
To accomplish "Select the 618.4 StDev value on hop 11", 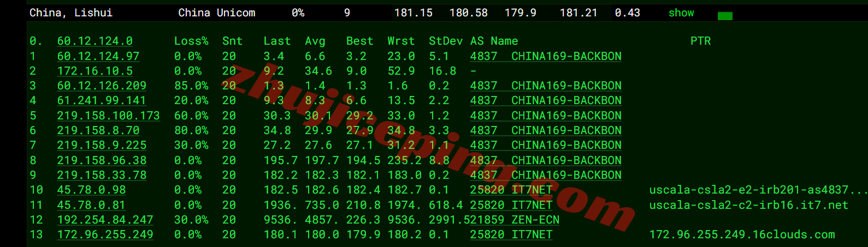I will 446,205.
